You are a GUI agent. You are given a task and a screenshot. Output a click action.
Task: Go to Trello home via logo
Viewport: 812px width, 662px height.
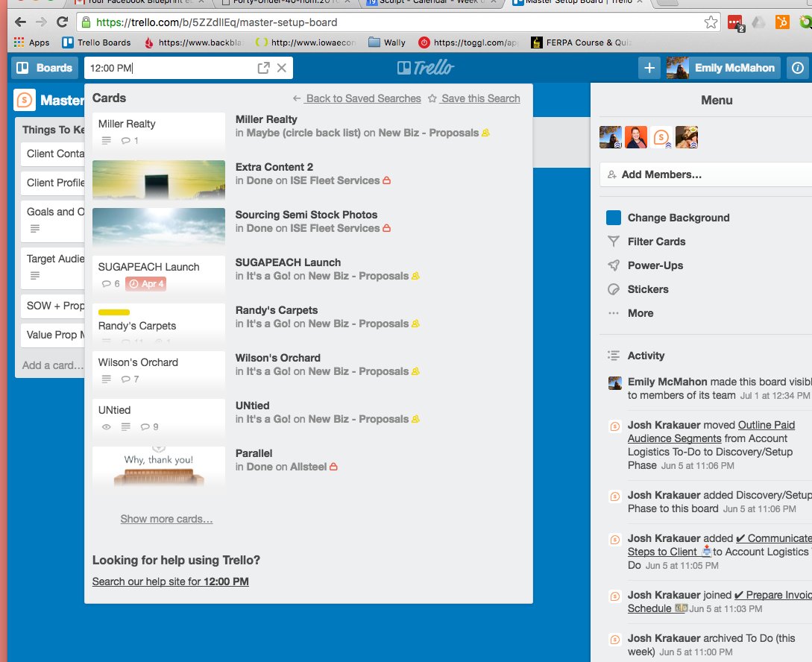click(x=426, y=68)
